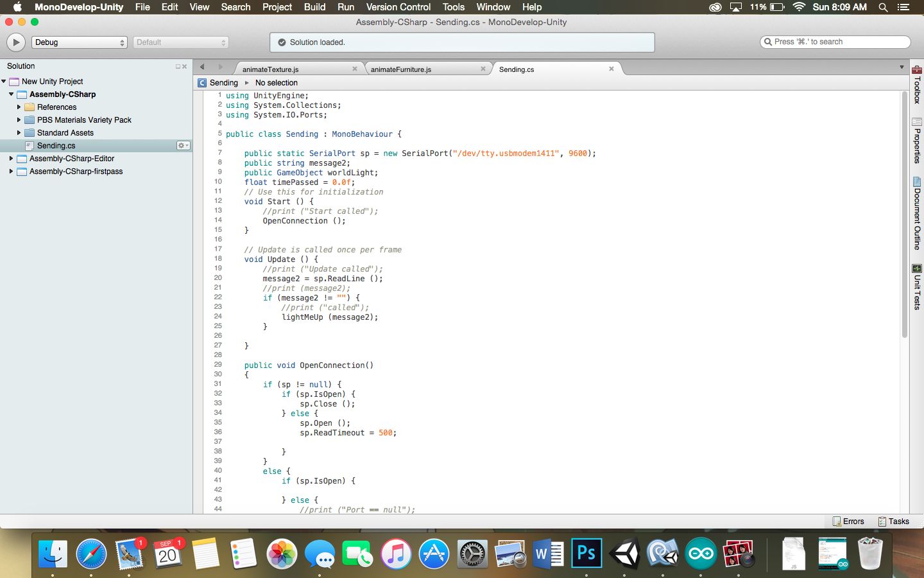Click the editor vertical scrollbar
The width and height of the screenshot is (924, 578).
click(x=905, y=215)
